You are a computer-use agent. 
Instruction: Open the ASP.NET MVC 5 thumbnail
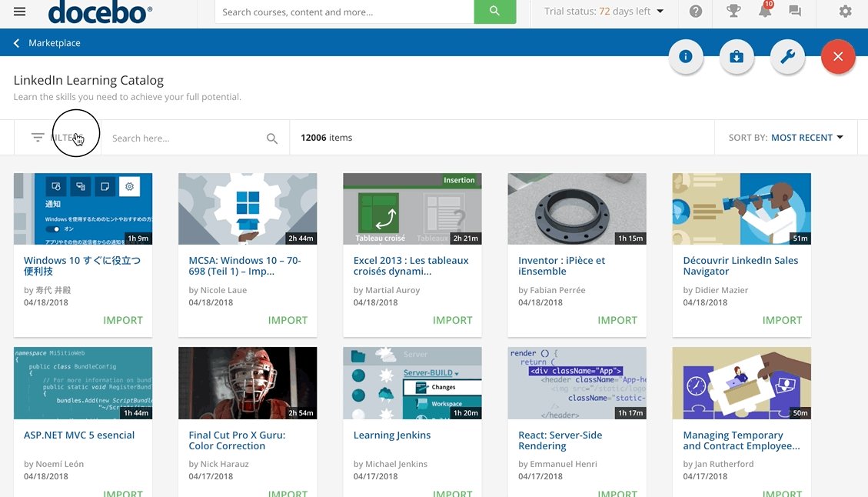83,383
